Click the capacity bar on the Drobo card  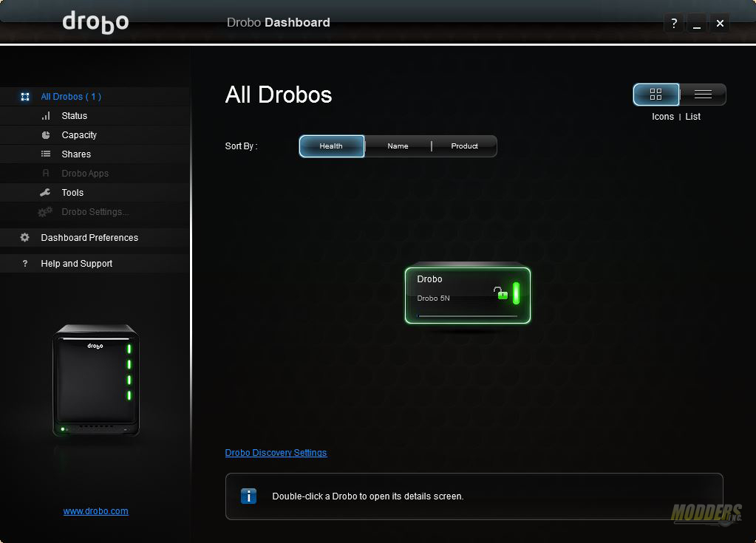467,316
